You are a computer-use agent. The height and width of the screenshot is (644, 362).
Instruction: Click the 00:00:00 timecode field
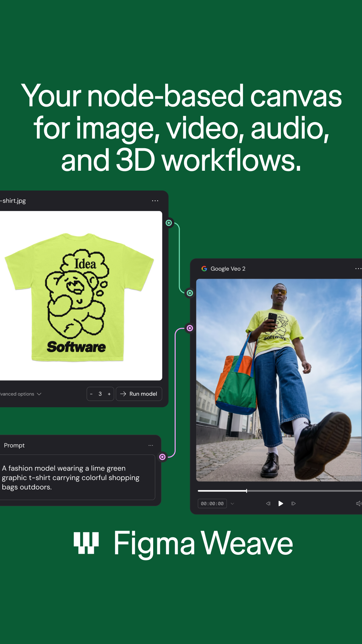(213, 503)
